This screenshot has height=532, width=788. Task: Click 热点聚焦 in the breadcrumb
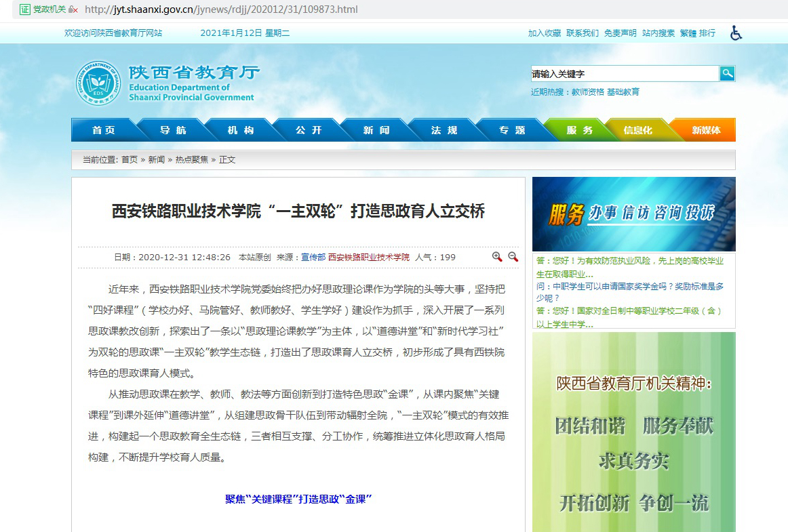tap(192, 160)
